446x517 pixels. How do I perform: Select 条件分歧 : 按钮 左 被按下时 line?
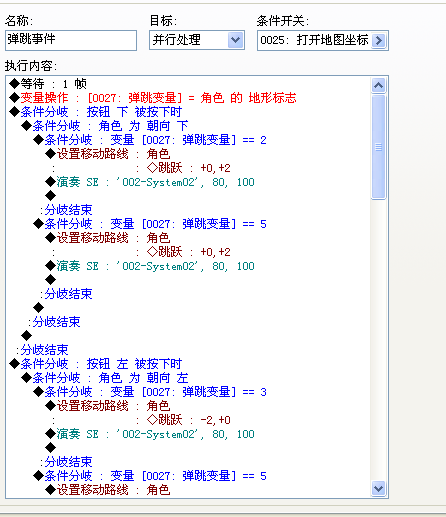96,364
